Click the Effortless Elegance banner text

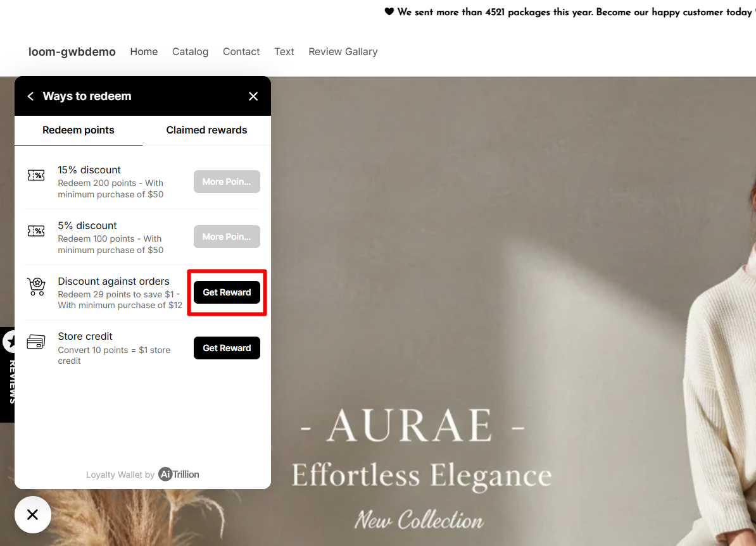pos(422,476)
